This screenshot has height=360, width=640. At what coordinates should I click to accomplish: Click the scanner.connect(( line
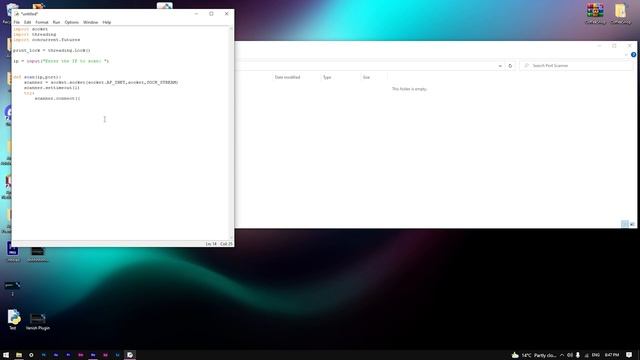(x=58, y=98)
